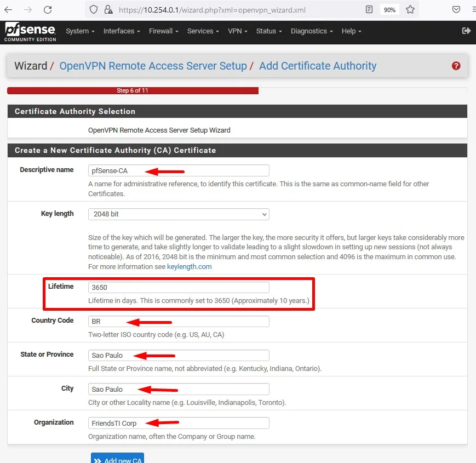Viewport: 476px width, 463px height.
Task: Click the Pocket save icon
Action: coord(456,9)
